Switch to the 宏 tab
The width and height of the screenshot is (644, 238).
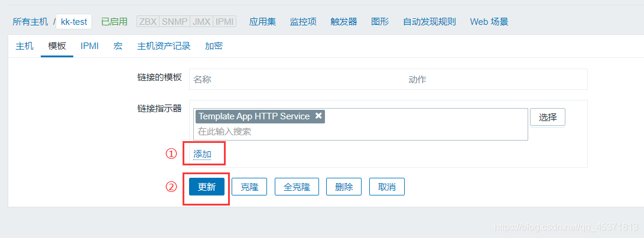(x=118, y=46)
